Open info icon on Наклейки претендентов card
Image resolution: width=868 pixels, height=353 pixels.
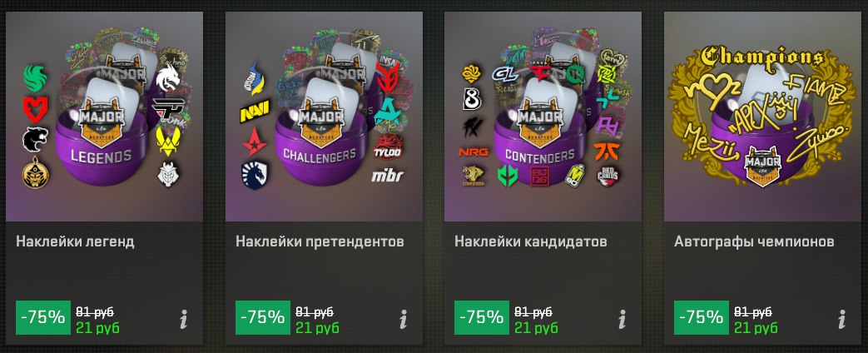[x=404, y=319]
